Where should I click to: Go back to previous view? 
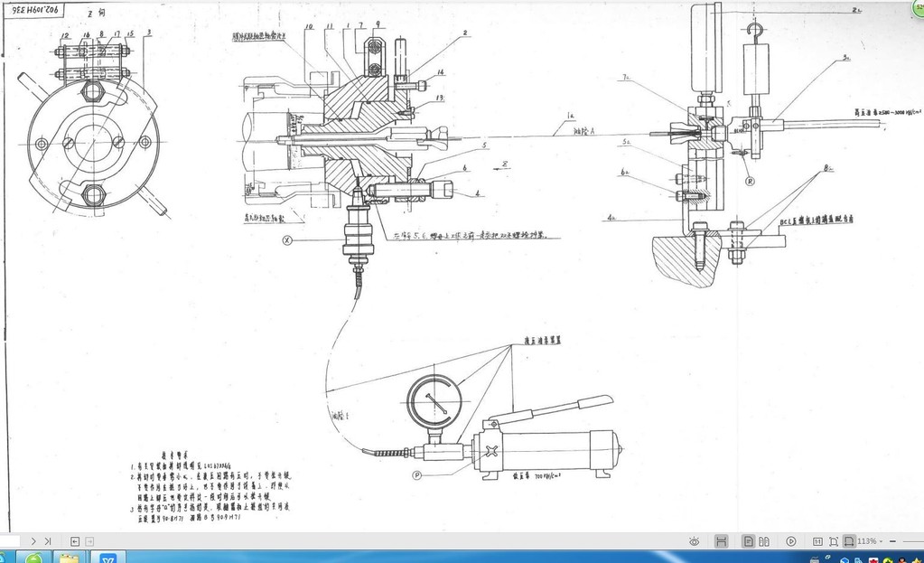tap(76, 541)
